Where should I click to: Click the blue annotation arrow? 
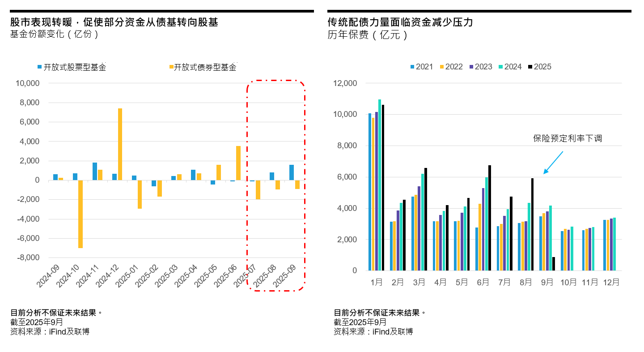click(x=553, y=163)
